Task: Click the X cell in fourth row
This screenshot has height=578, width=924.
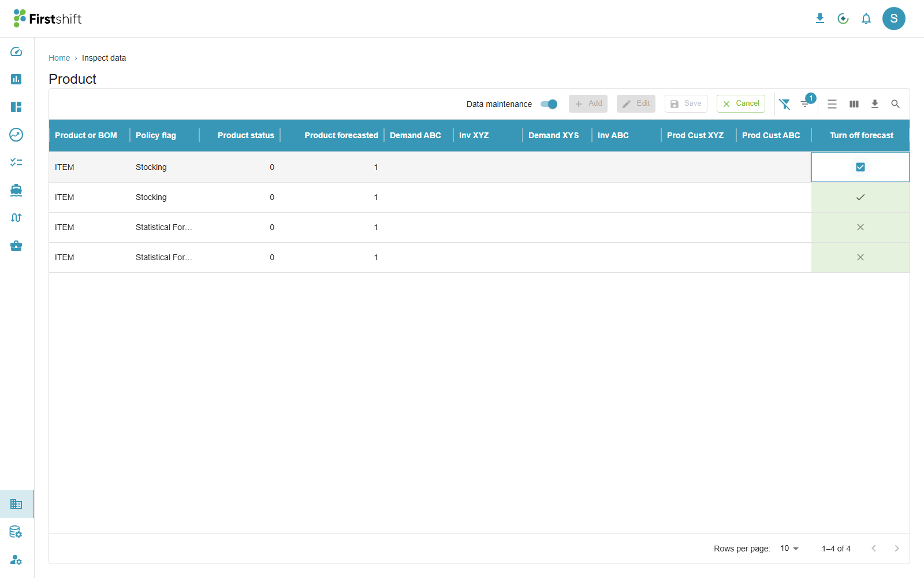Action: click(x=860, y=257)
